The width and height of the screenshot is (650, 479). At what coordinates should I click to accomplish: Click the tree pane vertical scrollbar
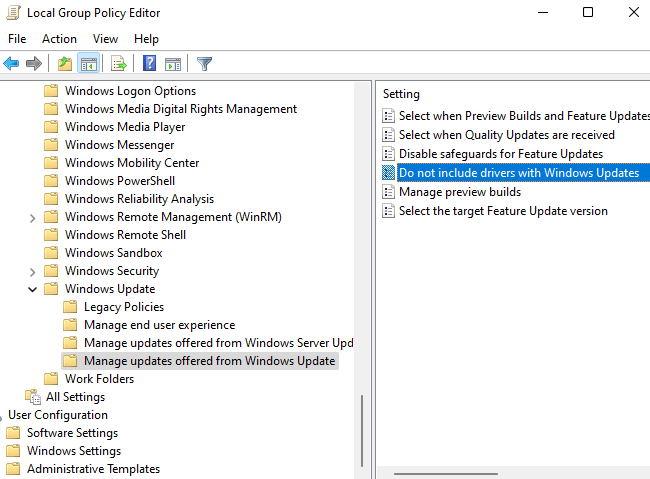[x=362, y=430]
